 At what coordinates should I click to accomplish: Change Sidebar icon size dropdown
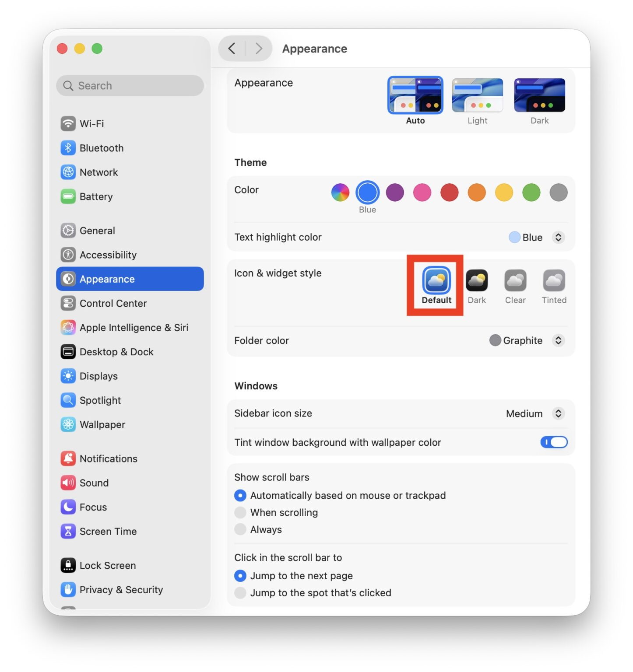tap(558, 414)
